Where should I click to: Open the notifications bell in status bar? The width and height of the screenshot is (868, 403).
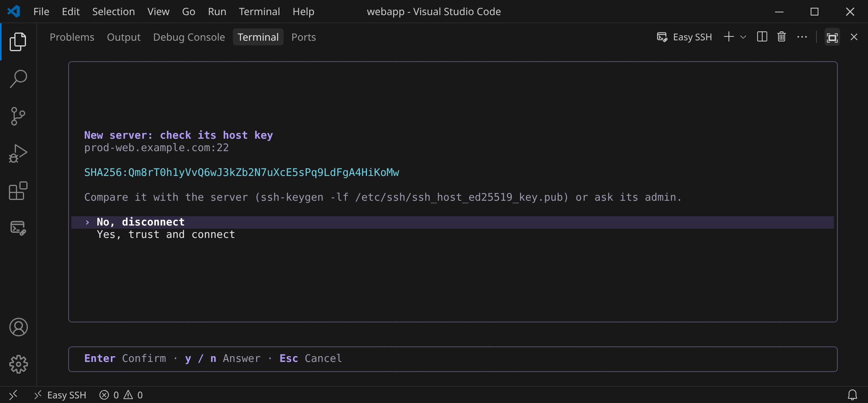[852, 395]
